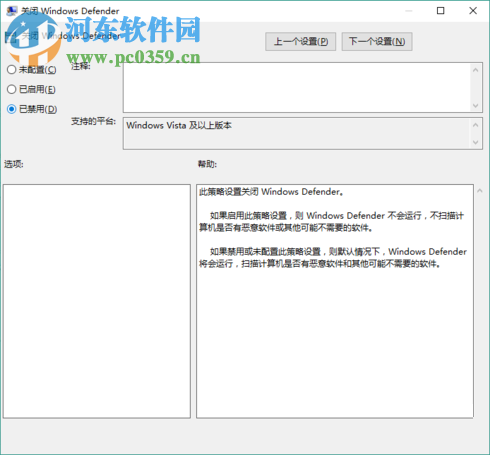Click the help pane scroll up arrow
The width and height of the screenshot is (490, 455).
tap(480, 191)
